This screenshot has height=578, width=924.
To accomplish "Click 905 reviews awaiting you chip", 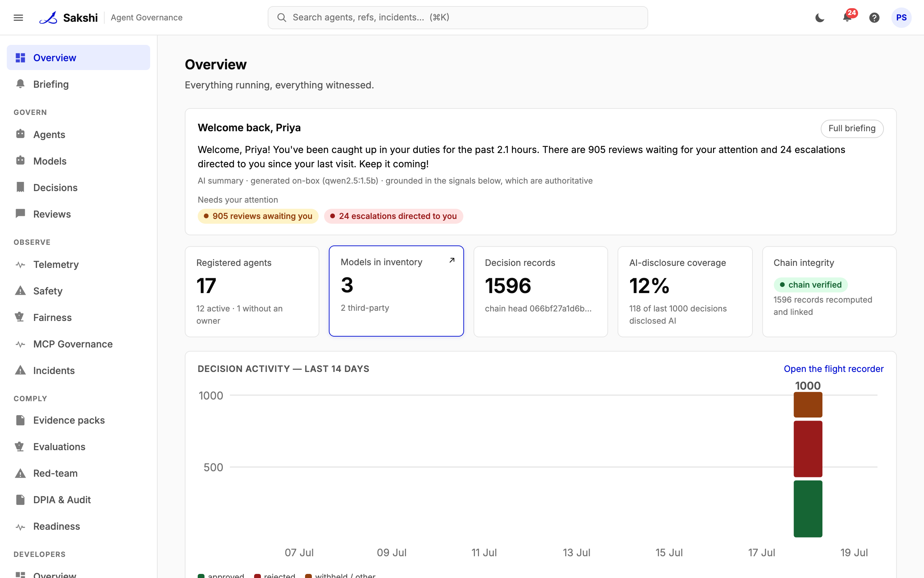I will click(258, 216).
